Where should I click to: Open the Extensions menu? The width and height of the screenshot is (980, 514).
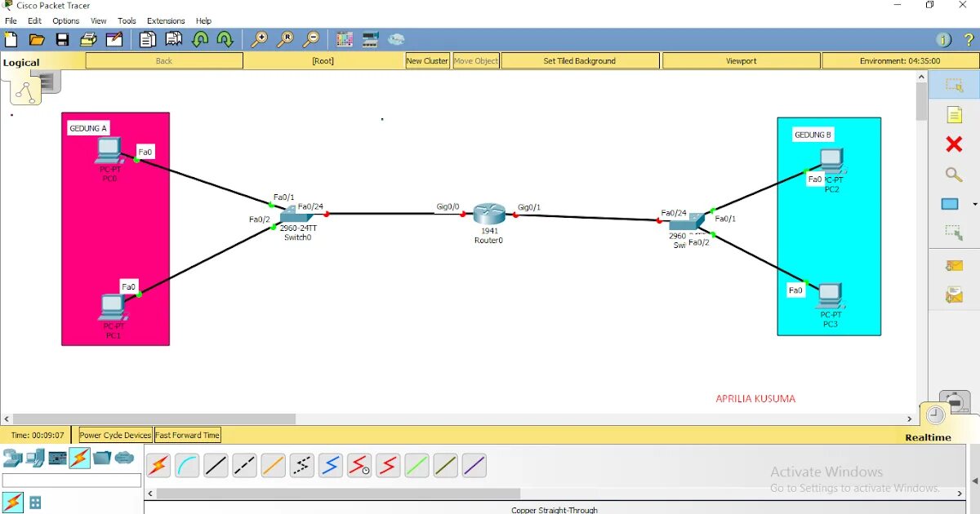(x=166, y=20)
